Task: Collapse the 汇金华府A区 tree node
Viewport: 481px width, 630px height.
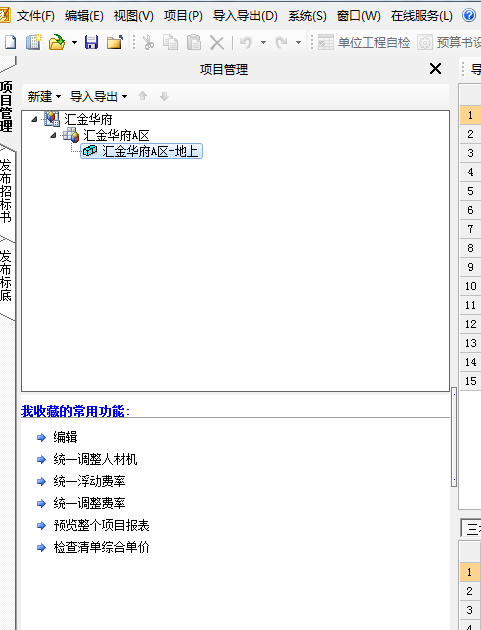Action: tap(53, 135)
